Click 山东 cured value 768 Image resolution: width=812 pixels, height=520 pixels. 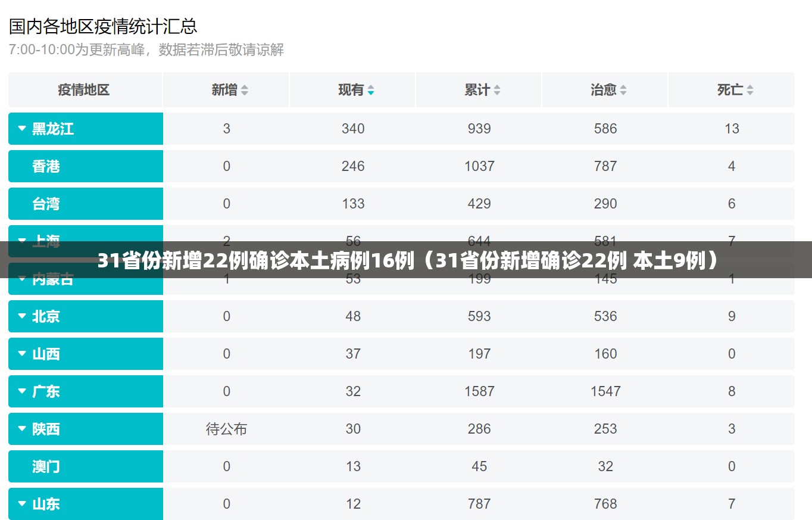click(605, 504)
